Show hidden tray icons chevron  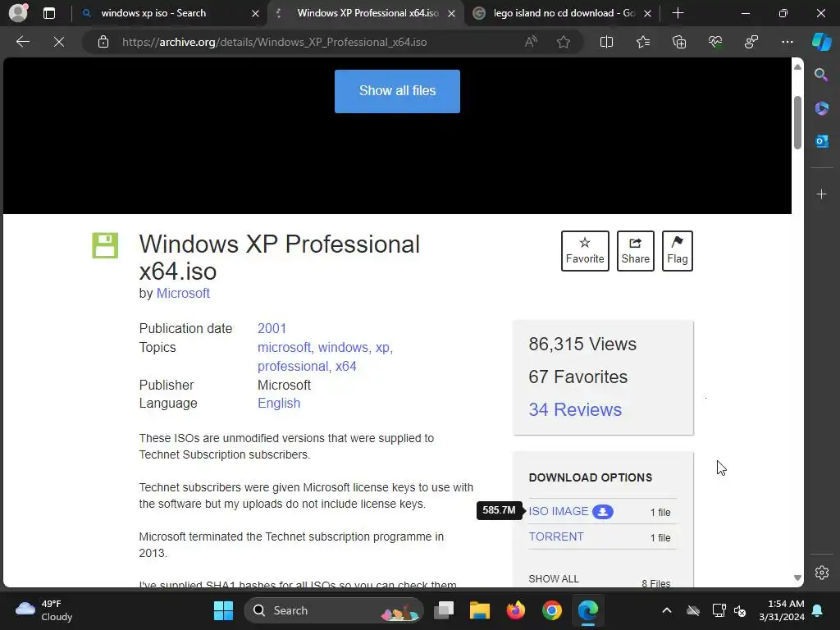pyautogui.click(x=666, y=610)
